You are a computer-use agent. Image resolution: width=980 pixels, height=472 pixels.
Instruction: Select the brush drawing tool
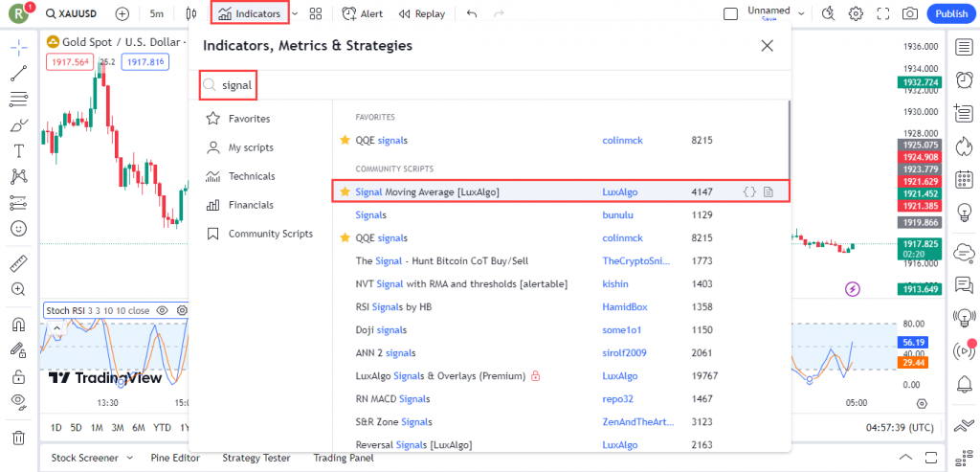(19, 125)
